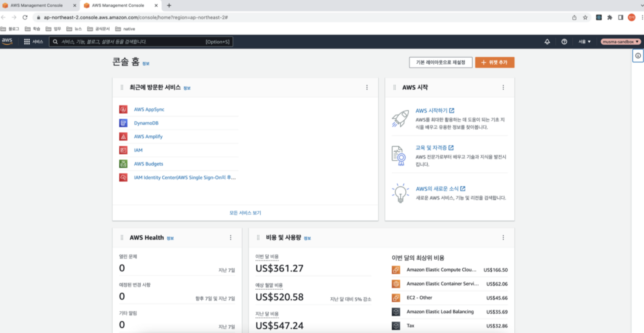Open the 학습 bookmarks folder
644x333 pixels.
[32, 29]
